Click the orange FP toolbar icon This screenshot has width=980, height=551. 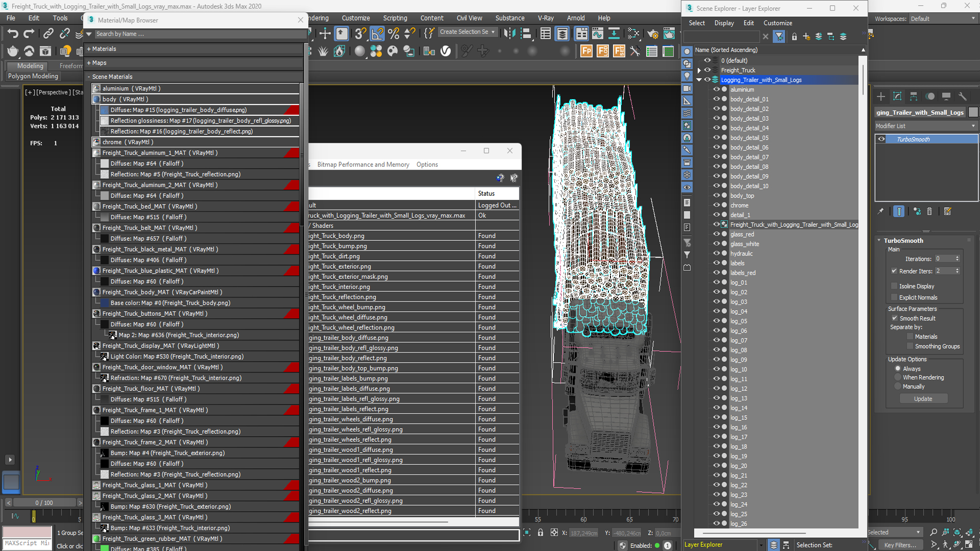(586, 51)
